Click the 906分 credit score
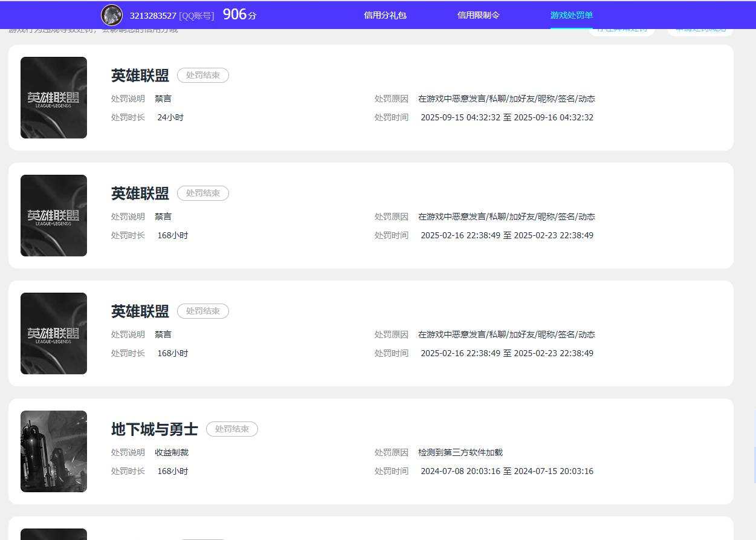This screenshot has height=540, width=756. [x=239, y=15]
